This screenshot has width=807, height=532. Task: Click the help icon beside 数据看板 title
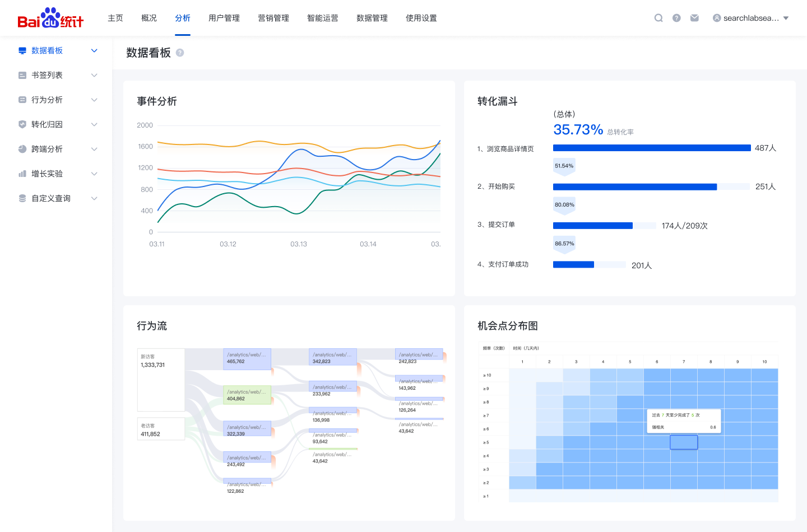pyautogui.click(x=180, y=53)
